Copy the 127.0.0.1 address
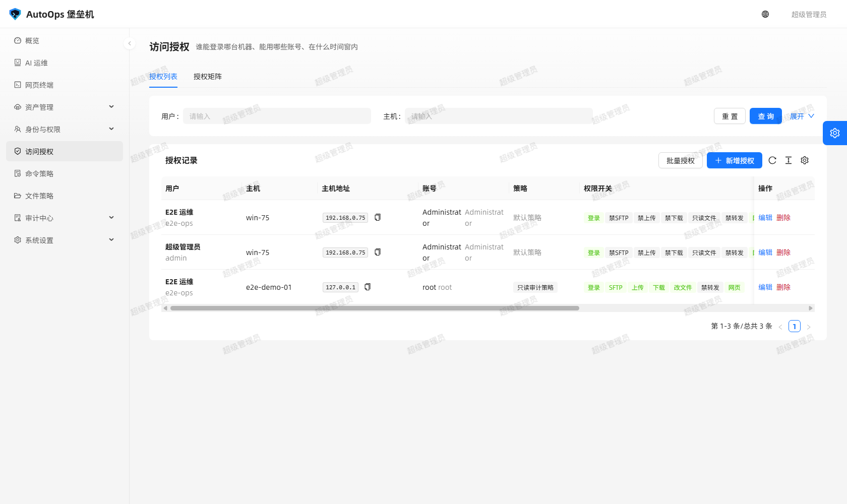847x504 pixels. [368, 287]
